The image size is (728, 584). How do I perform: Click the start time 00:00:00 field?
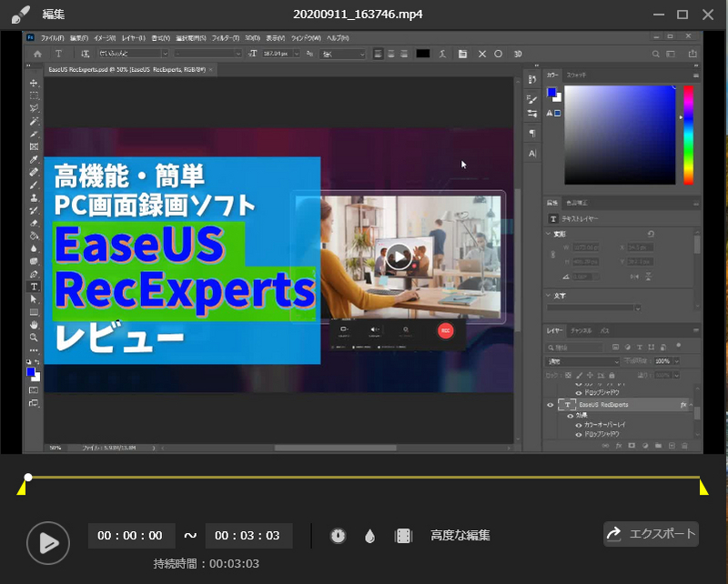[131, 536]
